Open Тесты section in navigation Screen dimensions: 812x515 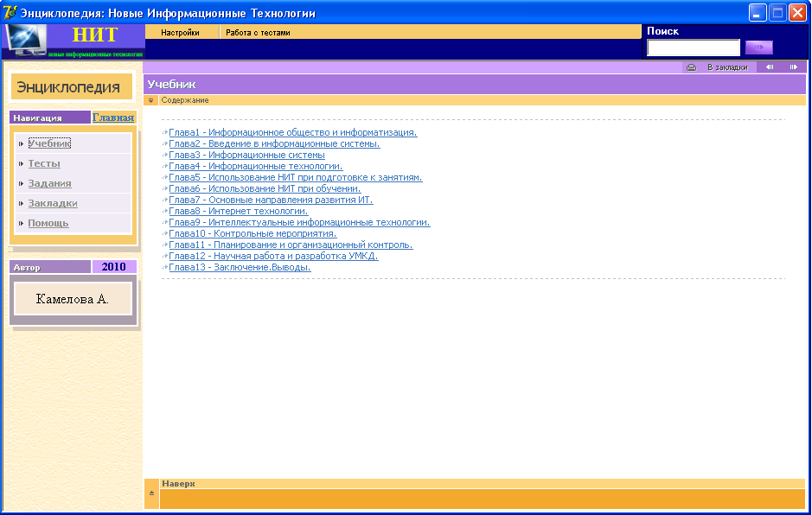click(44, 163)
